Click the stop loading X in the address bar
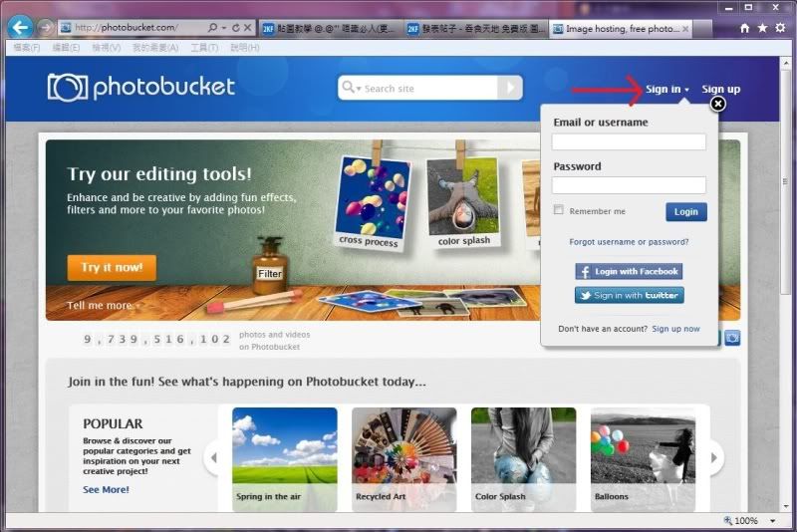Image resolution: width=797 pixels, height=532 pixels. 247,28
